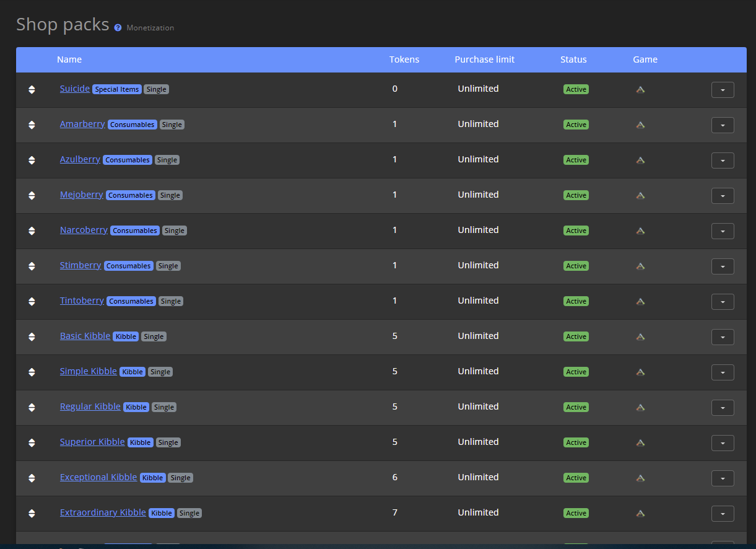The image size is (756, 549).
Task: Open the actions dropdown for the Suicide pack
Action: [x=723, y=90]
